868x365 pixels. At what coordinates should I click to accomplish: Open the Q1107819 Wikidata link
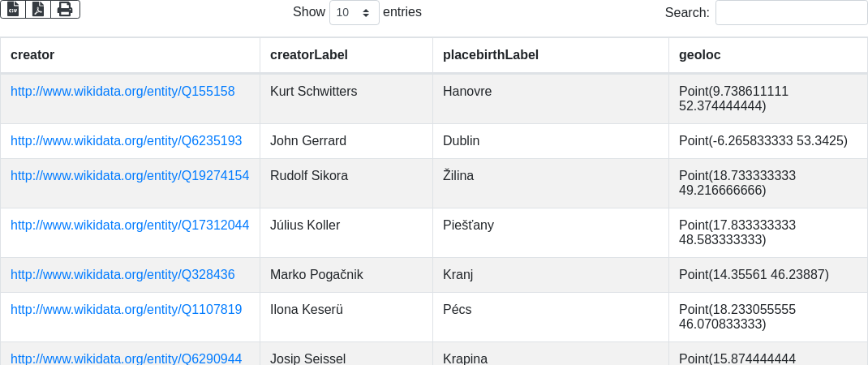coord(126,310)
